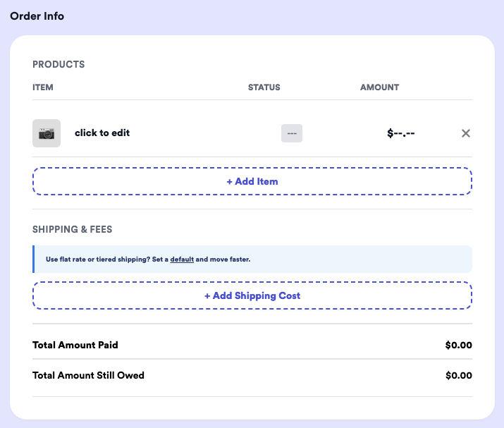Click the 'PRODUCTS' section heading

coord(59,64)
